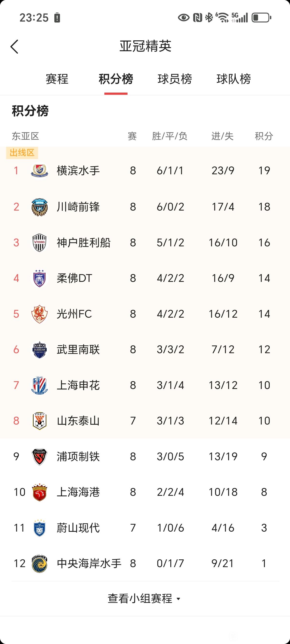Open the Shanghai Shenhua badge

pos(39,385)
